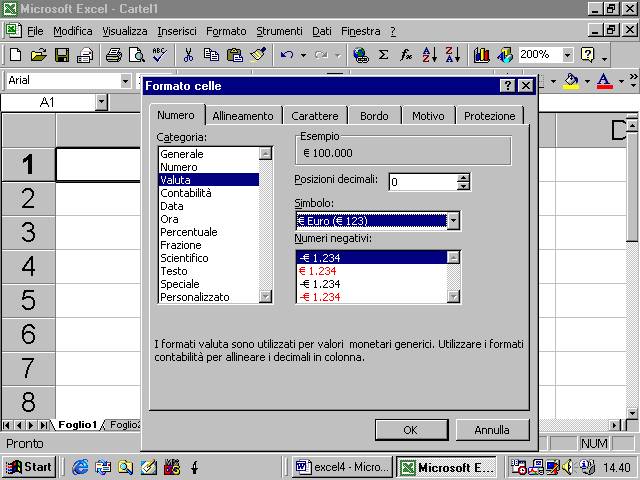Open the Undo history dropdown arrow

tap(303, 55)
